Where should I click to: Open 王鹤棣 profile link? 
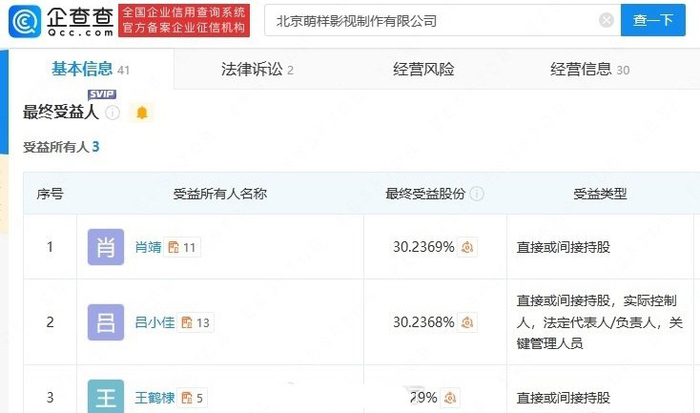coord(155,397)
